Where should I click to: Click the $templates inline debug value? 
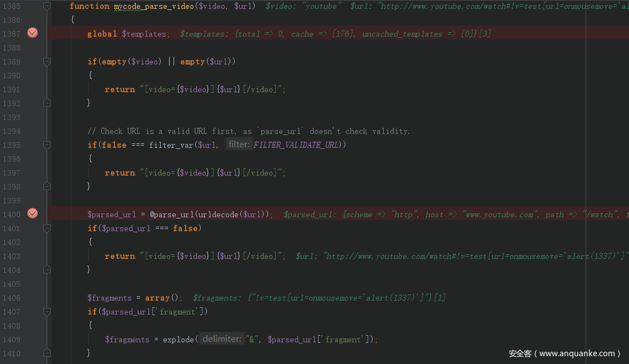point(335,34)
